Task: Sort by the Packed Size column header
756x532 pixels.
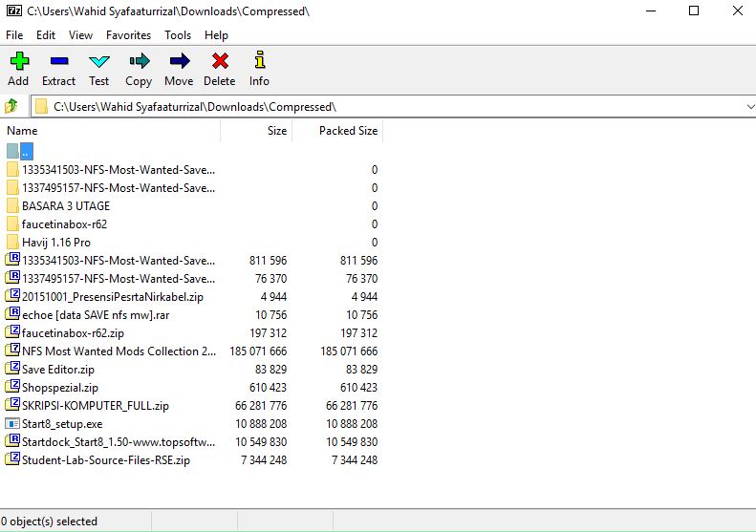Action: click(x=337, y=131)
